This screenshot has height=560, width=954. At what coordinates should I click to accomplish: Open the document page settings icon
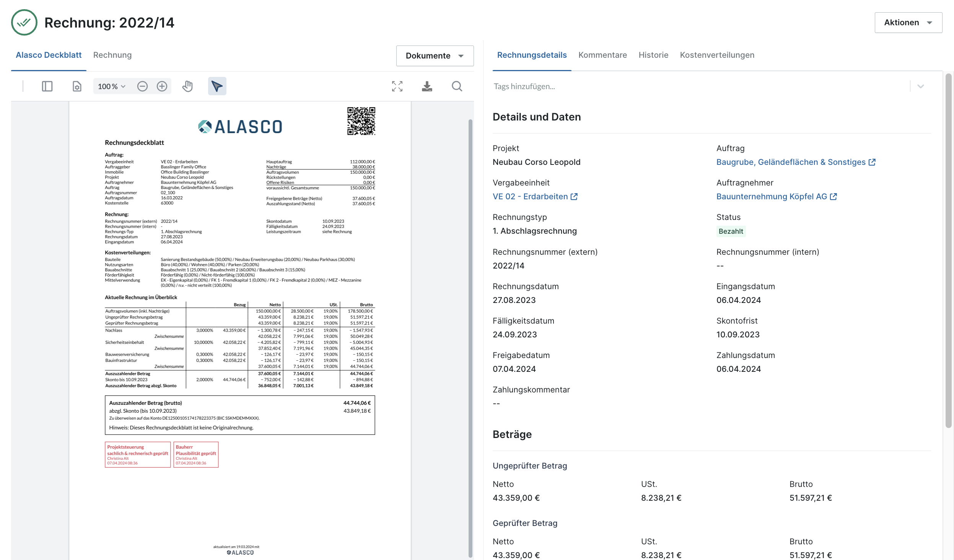(x=77, y=86)
